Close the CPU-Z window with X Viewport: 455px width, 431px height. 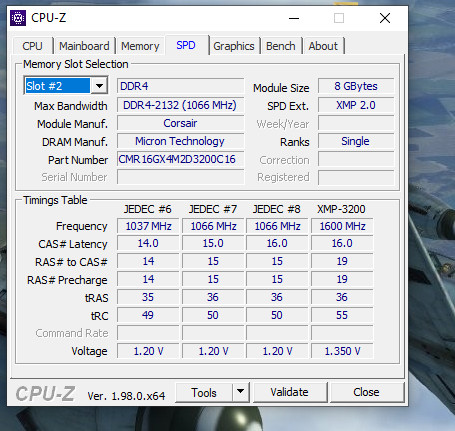coord(385,18)
